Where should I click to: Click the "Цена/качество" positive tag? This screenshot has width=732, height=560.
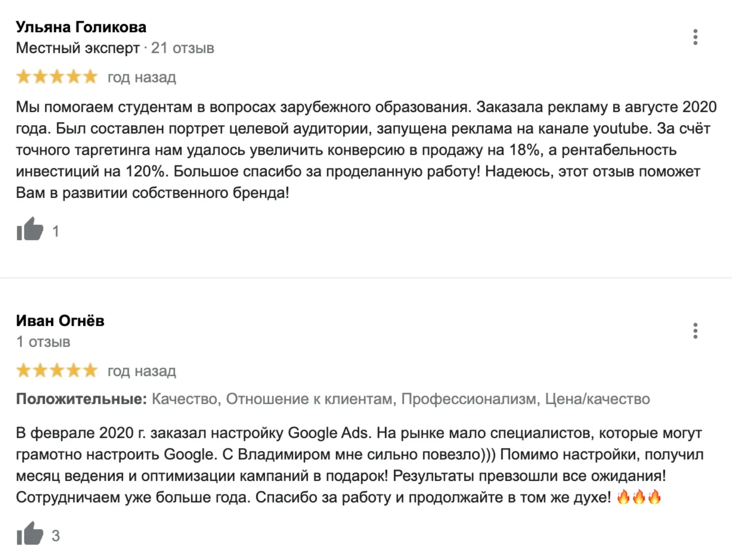pos(597,399)
